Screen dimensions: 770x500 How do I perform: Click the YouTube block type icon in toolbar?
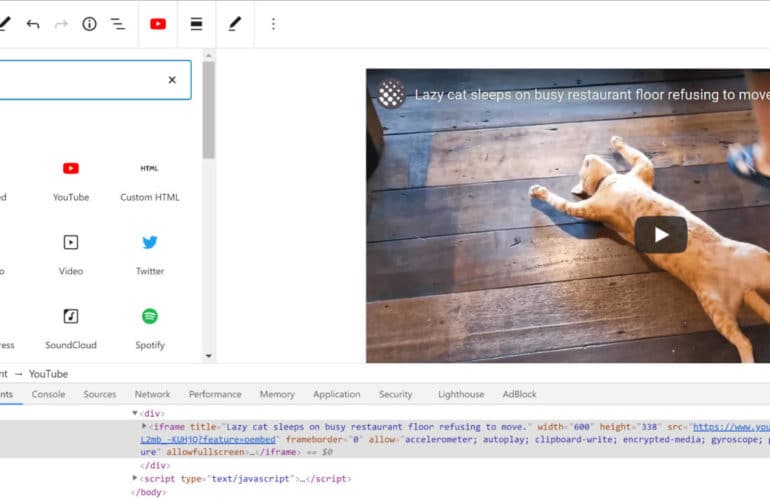click(x=158, y=24)
